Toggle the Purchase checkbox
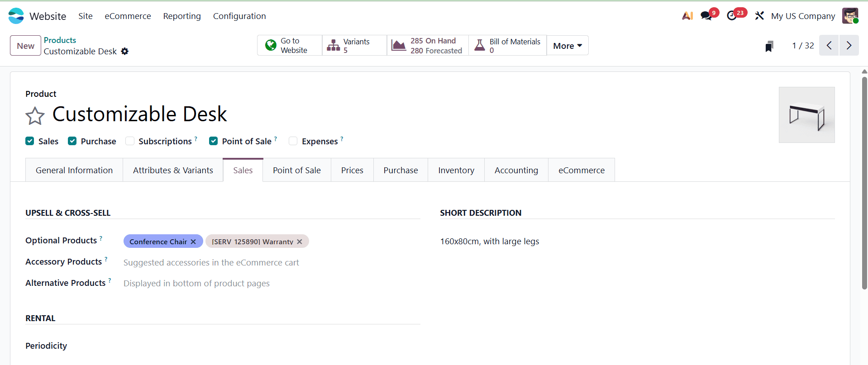 point(72,141)
